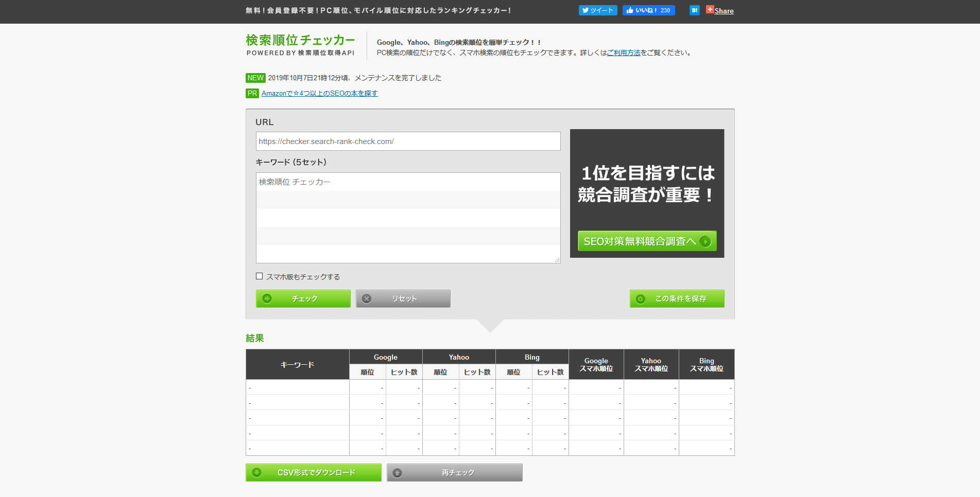Click the Yahoo スマホ順位 header

pos(651,364)
